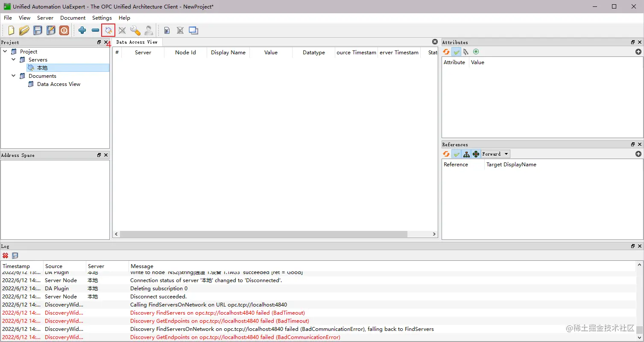The height and width of the screenshot is (342, 644).
Task: Click the Display Name column header
Action: pos(228,53)
